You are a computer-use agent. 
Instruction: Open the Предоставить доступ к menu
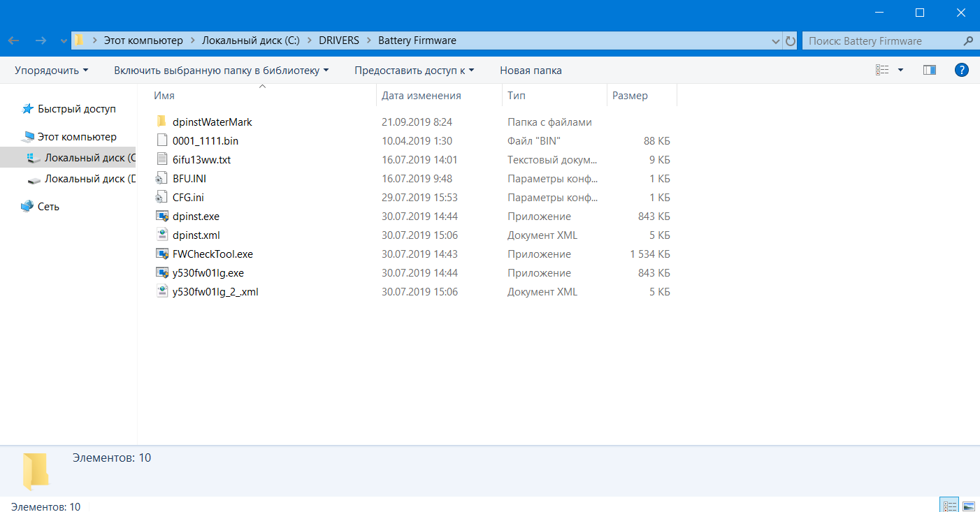pyautogui.click(x=414, y=71)
